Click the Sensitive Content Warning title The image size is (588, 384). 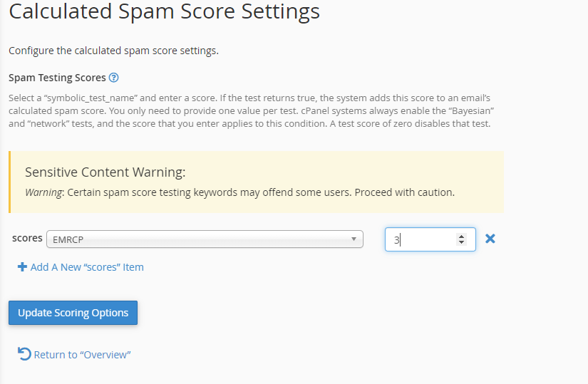105,172
